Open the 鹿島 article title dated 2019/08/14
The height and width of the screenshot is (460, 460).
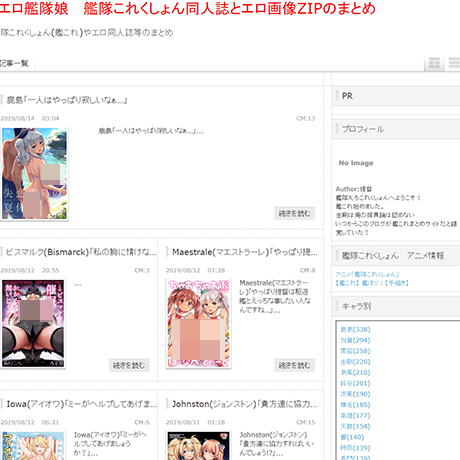coord(67,100)
